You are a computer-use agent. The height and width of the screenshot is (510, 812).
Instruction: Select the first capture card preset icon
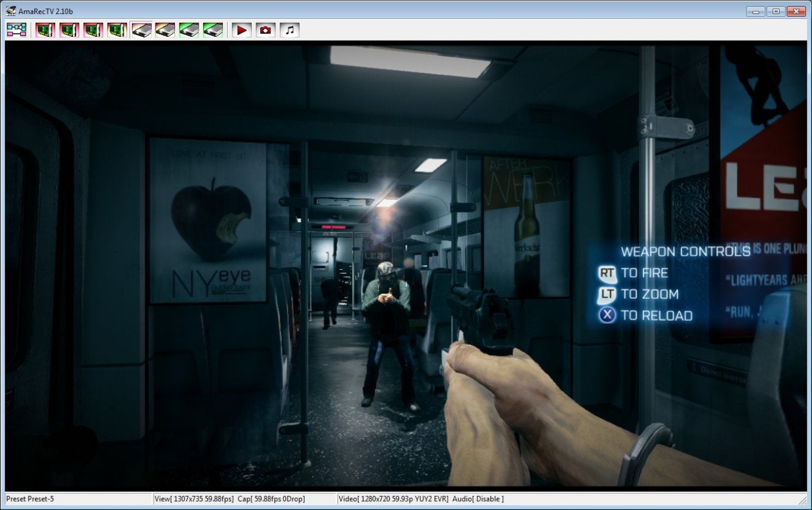(45, 30)
